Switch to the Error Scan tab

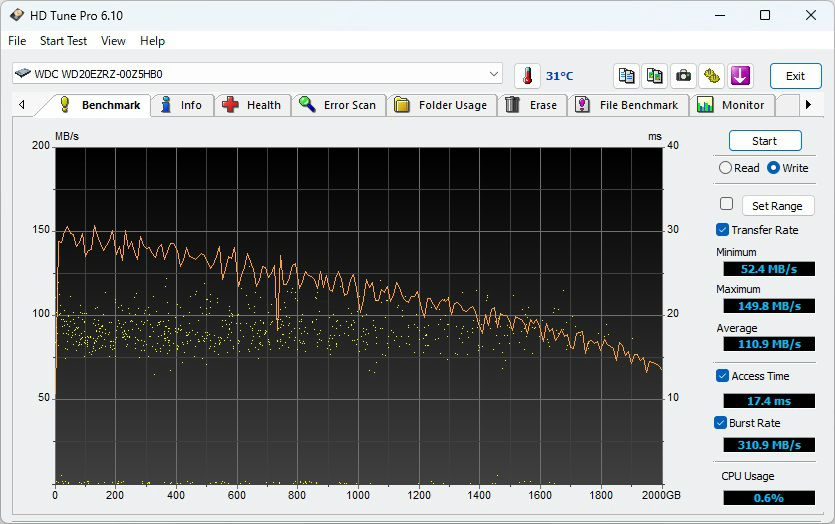pos(338,105)
